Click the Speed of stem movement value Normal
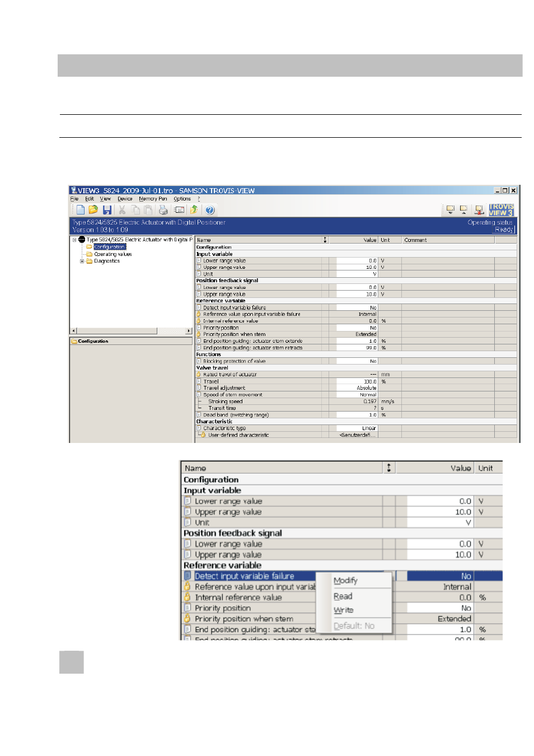 [x=357, y=395]
